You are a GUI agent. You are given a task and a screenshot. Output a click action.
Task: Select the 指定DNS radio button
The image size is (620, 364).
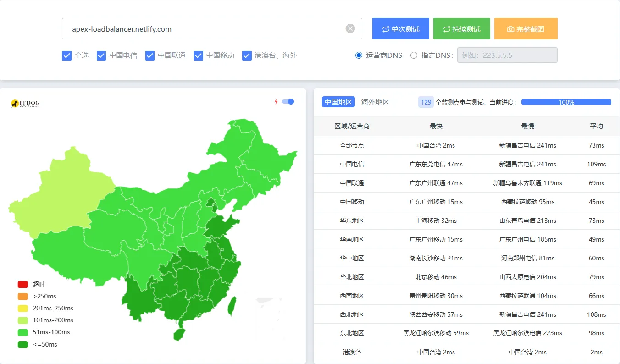click(x=414, y=55)
